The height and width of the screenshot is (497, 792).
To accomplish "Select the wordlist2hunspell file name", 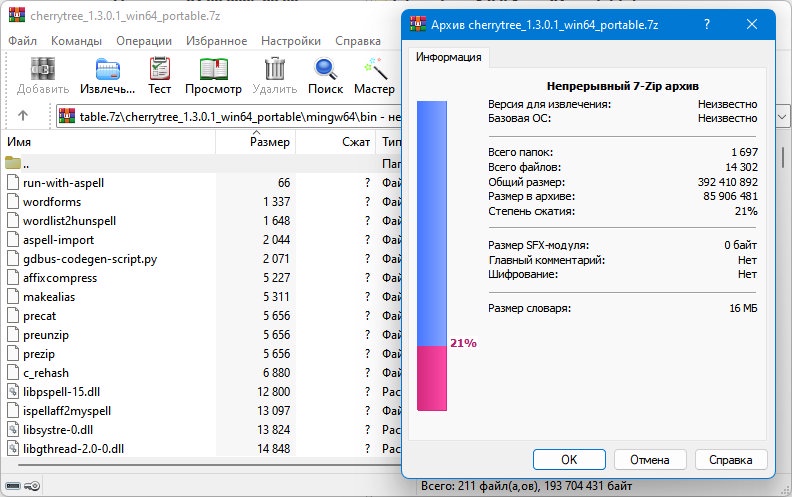I will click(x=69, y=221).
